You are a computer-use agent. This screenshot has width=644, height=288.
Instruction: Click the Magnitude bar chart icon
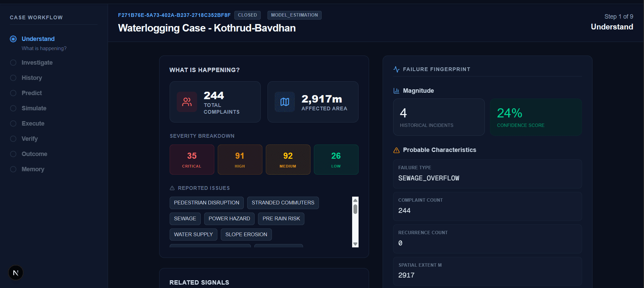point(396,91)
